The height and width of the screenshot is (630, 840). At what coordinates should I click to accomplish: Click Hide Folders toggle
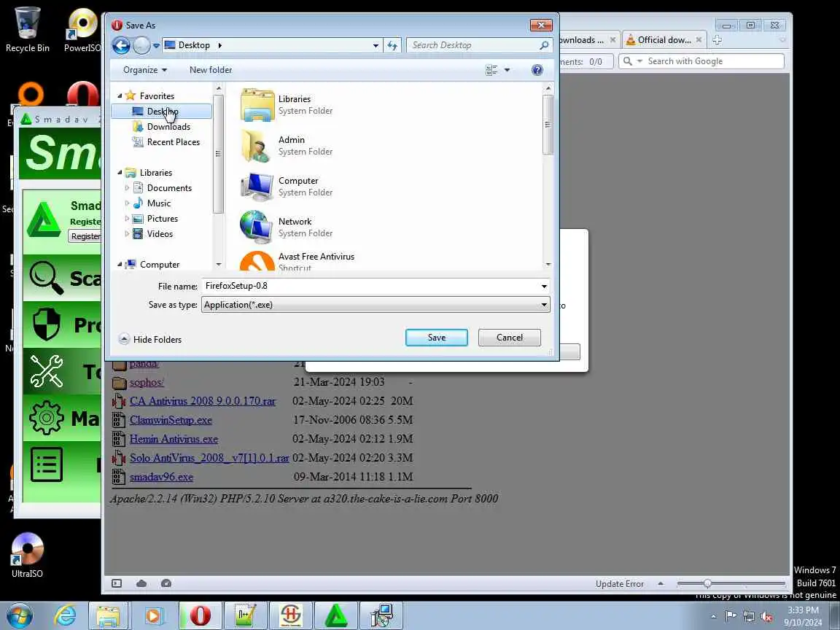pos(150,339)
